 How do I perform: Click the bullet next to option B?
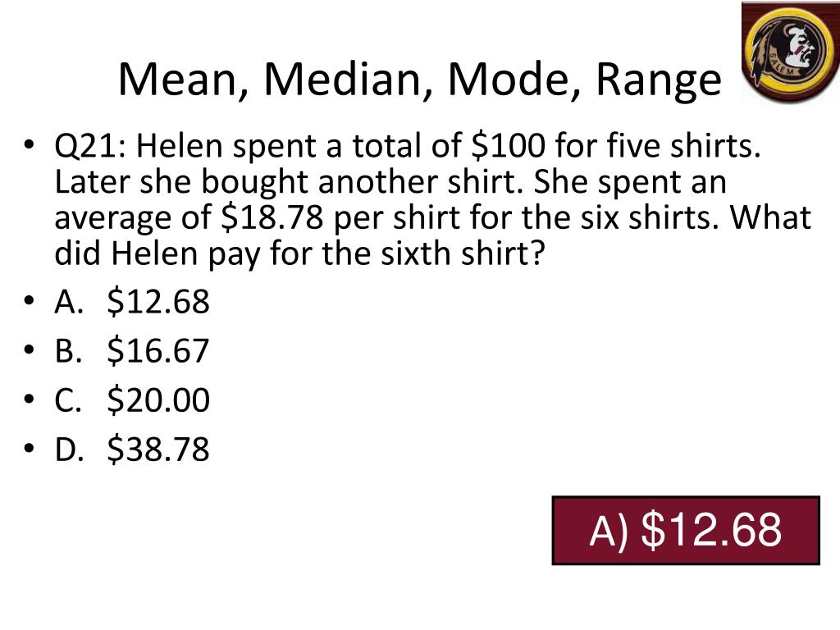tap(29, 349)
